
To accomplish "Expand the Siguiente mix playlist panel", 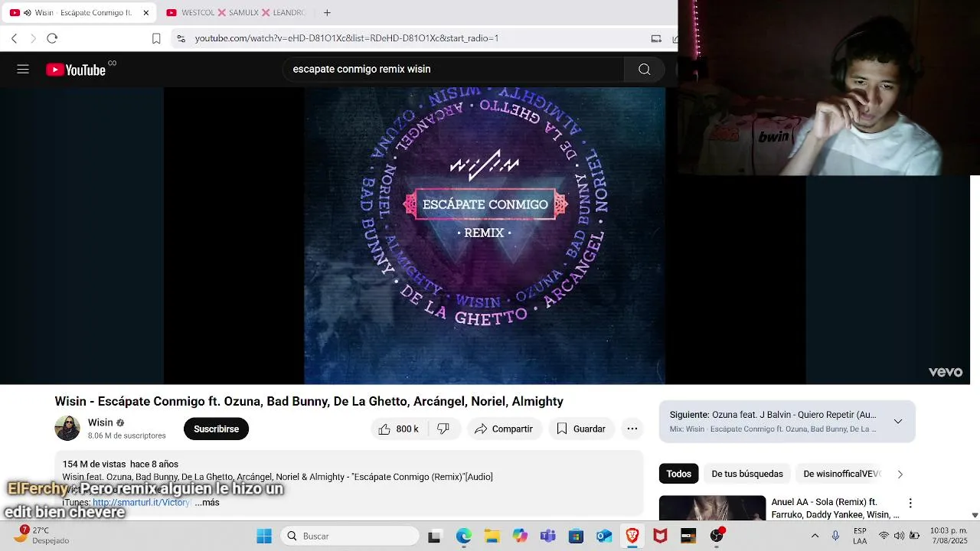I will point(898,421).
